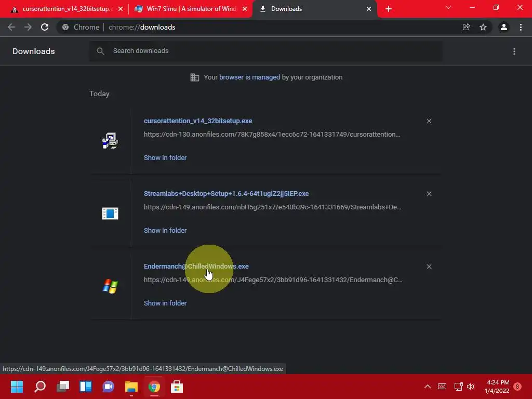Open File Explorer from the taskbar
This screenshot has height=399, width=532.
click(x=131, y=387)
